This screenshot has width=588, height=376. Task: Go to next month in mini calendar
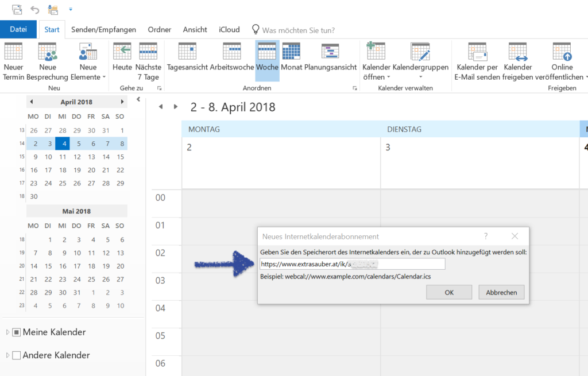(x=122, y=102)
